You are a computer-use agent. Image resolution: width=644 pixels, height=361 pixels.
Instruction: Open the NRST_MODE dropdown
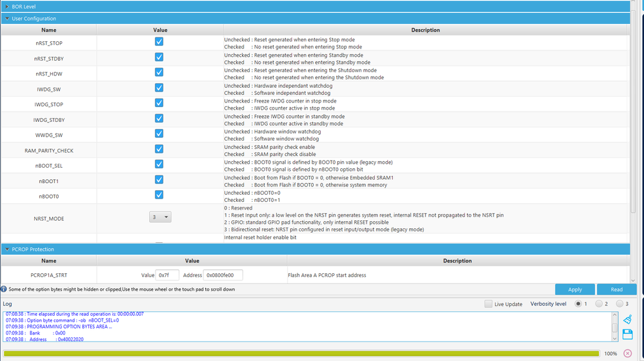[x=160, y=217]
